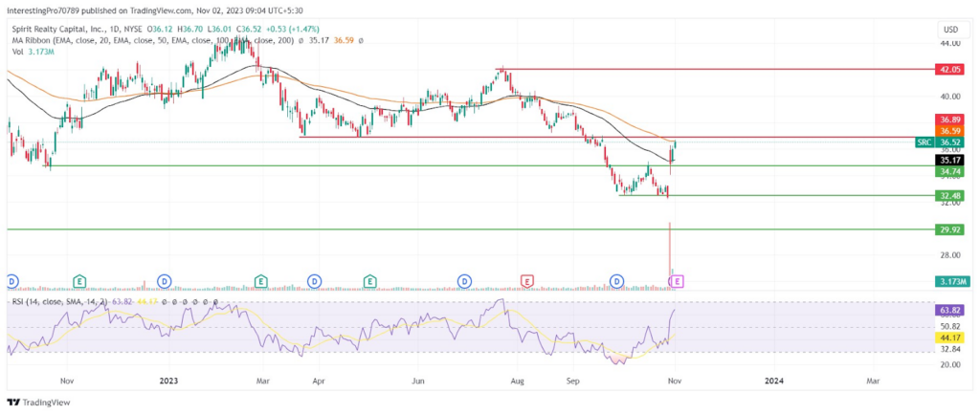Viewport: 980px width, 414px height.
Task: Select the black 35.17 EMA price label
Action: (x=950, y=160)
